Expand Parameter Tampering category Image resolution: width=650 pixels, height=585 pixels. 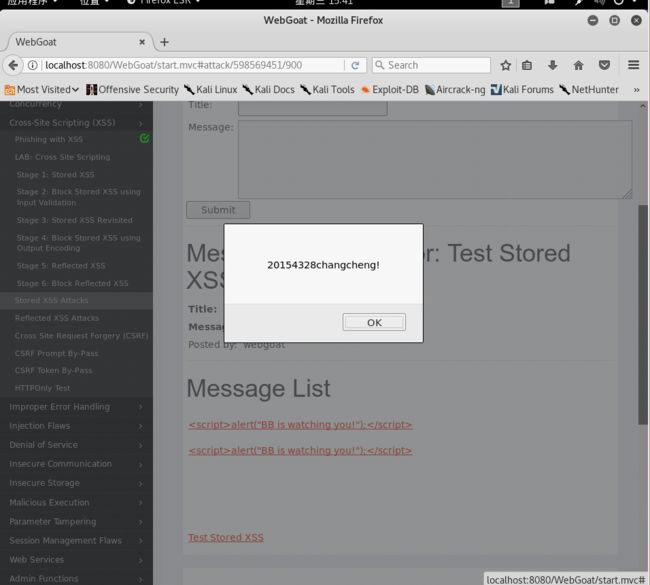pyautogui.click(x=76, y=522)
